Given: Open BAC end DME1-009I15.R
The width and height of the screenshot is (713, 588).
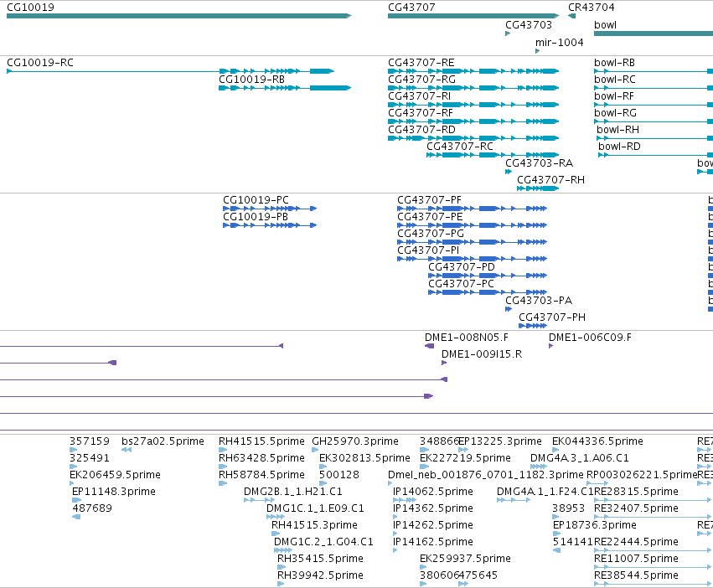Looking at the screenshot, I should [x=444, y=363].
